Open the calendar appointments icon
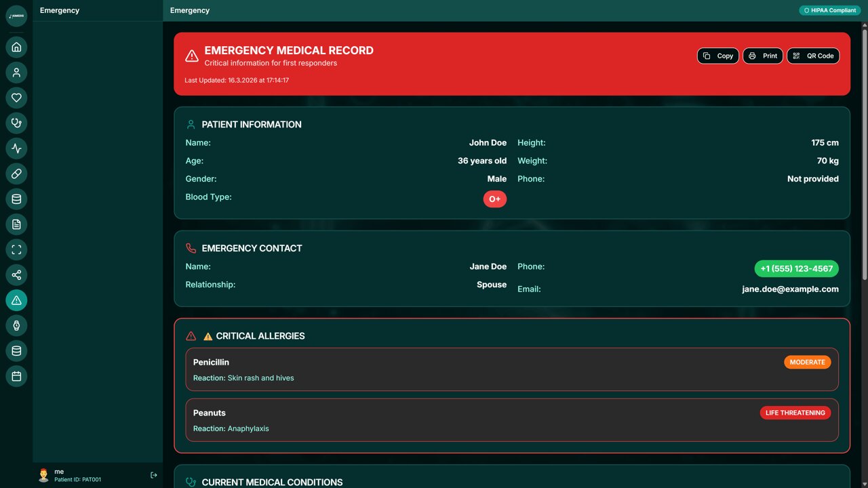 (x=16, y=376)
